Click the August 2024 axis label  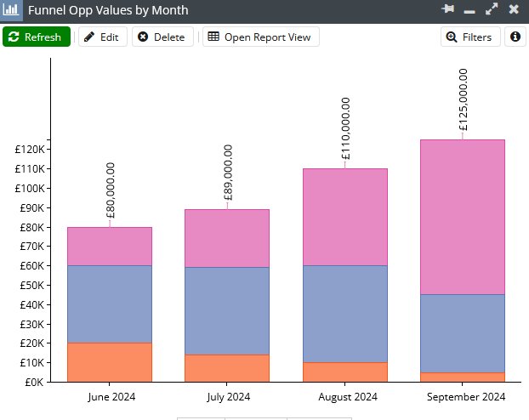[x=348, y=397]
